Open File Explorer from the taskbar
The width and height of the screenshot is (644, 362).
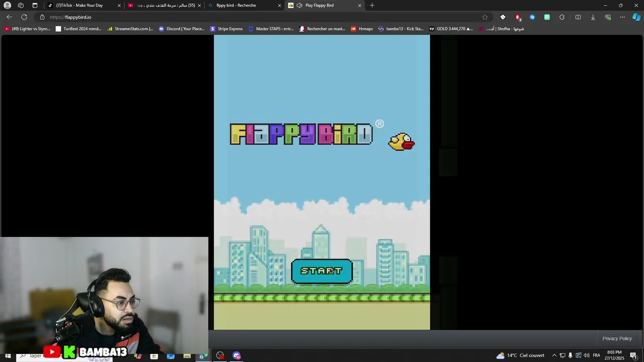[187, 356]
